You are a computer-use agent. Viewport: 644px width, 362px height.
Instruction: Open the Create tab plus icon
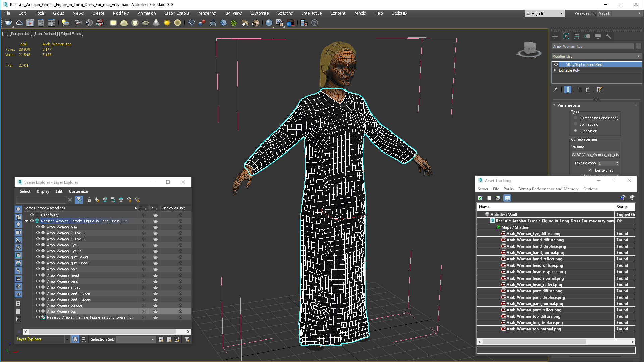pyautogui.click(x=555, y=36)
